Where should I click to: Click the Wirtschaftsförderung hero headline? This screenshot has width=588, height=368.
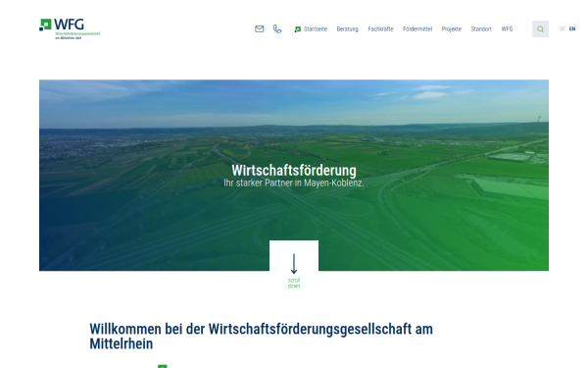[x=294, y=170]
